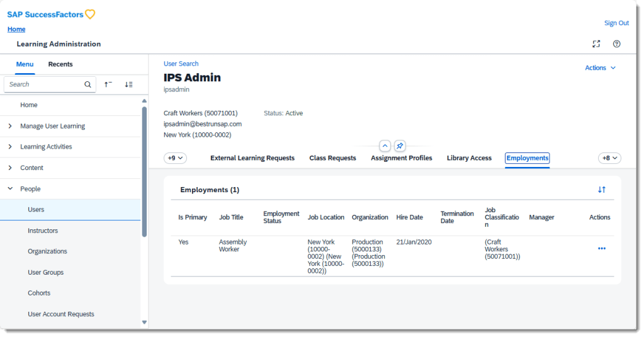The width and height of the screenshot is (644, 337).
Task: Switch to the Recents tab
Action: pos(60,64)
